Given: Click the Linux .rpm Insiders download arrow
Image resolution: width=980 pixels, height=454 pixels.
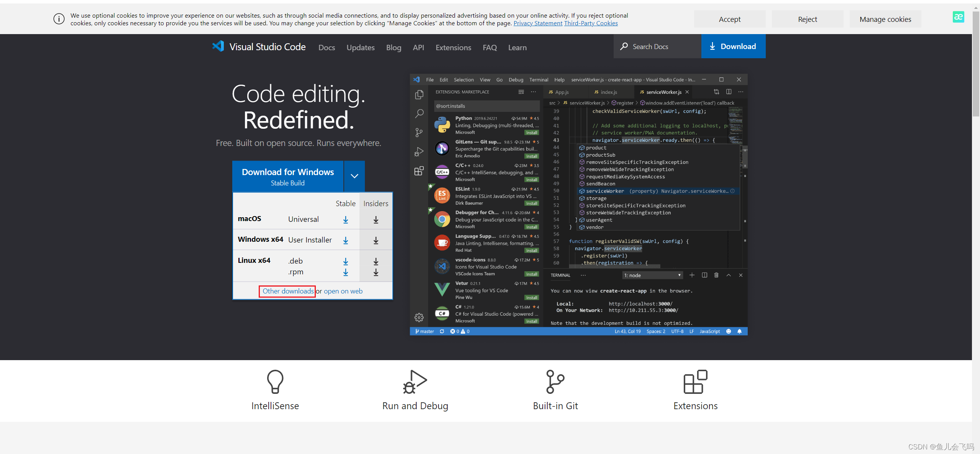Looking at the screenshot, I should 376,272.
